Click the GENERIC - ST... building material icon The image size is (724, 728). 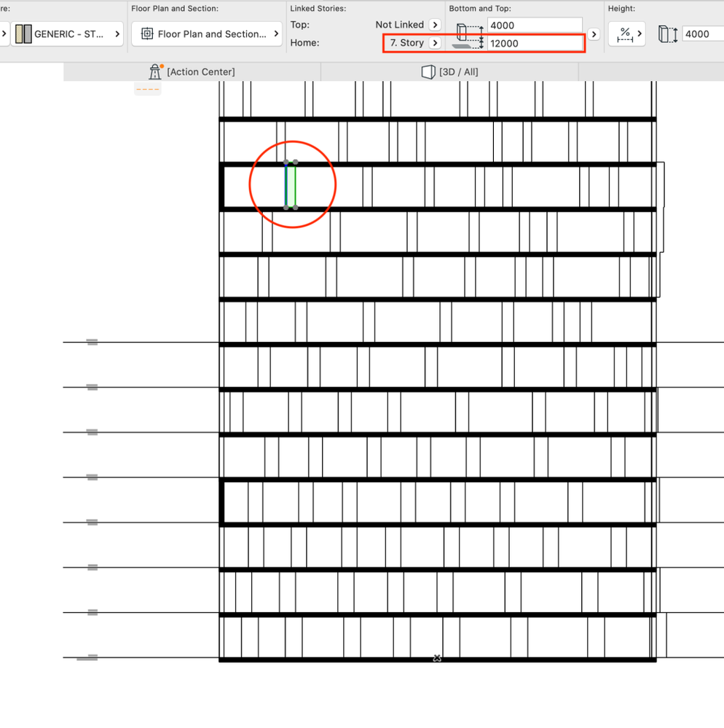click(x=23, y=34)
